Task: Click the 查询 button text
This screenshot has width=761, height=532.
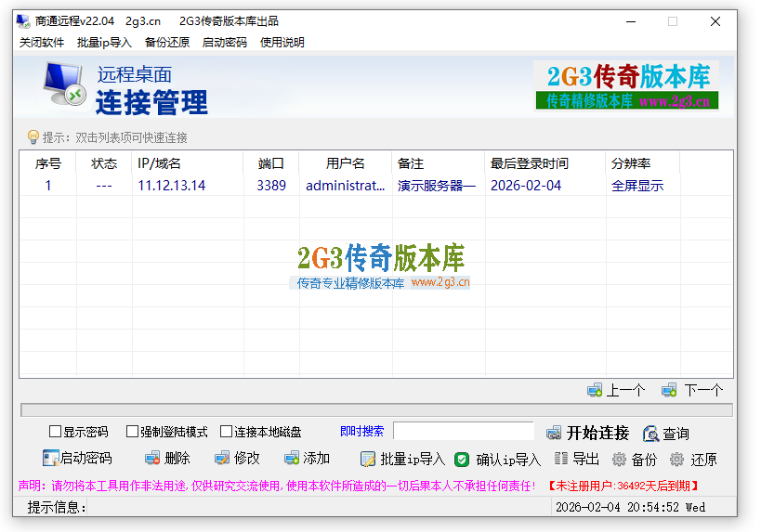Action: (x=676, y=434)
